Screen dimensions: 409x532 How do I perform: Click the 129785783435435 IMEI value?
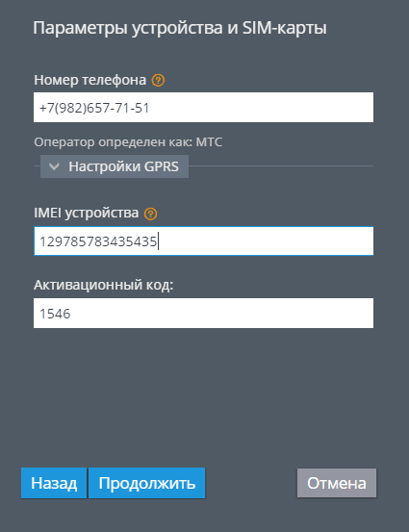point(98,241)
